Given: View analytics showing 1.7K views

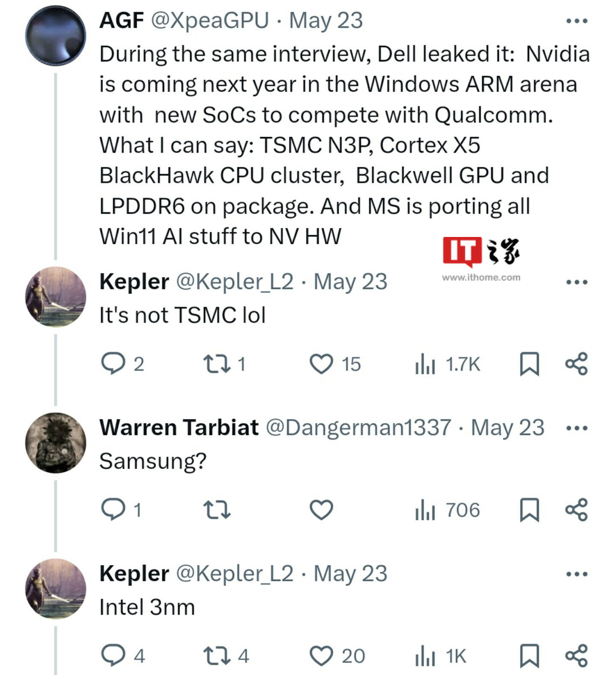Looking at the screenshot, I should pyautogui.click(x=447, y=364).
